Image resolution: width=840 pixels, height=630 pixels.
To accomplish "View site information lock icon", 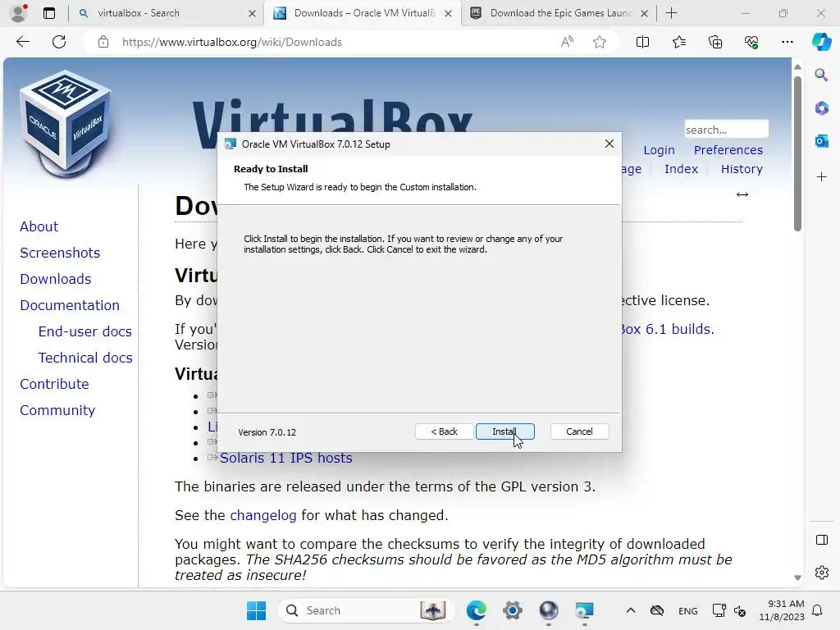I will 103,42.
